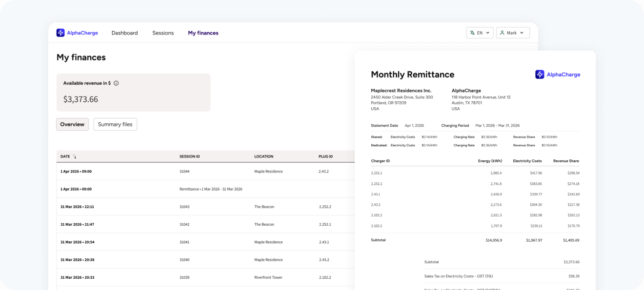
Task: Click Maple Residence location in session 31041's row
Action: pyautogui.click(x=268, y=242)
